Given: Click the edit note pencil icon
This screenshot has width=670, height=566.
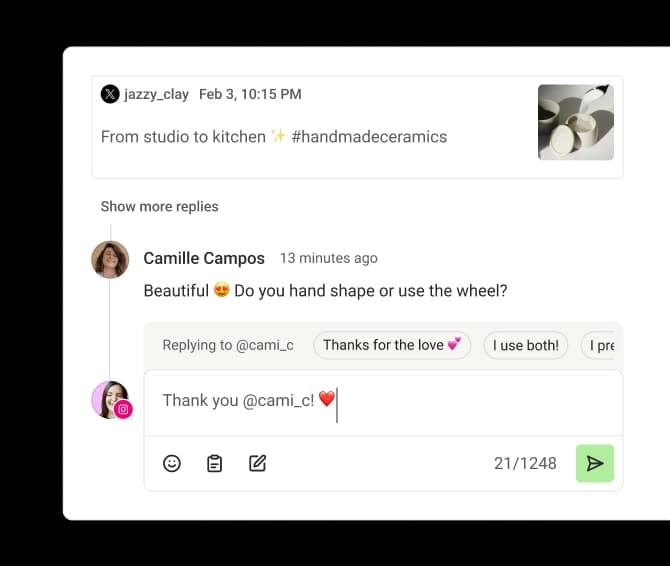Looking at the screenshot, I should pos(258,463).
